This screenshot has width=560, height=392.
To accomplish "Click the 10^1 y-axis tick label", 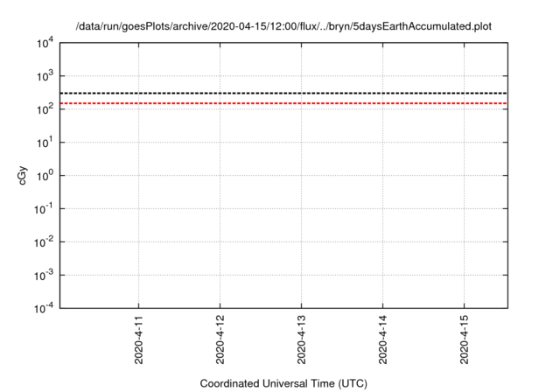I will [x=45, y=143].
